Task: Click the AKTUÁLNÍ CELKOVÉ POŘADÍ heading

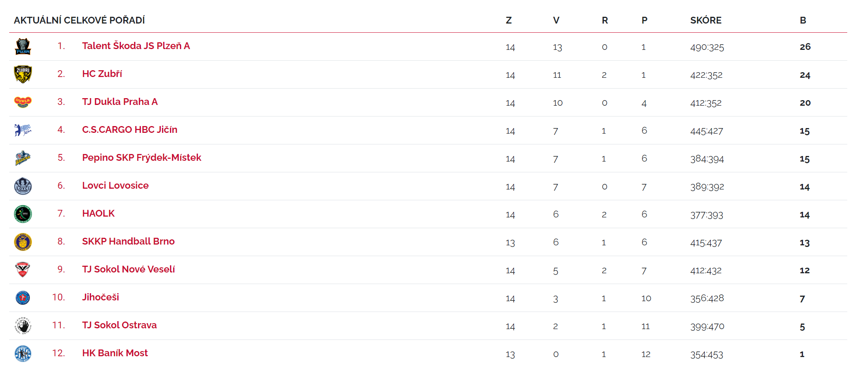Action: tap(79, 20)
